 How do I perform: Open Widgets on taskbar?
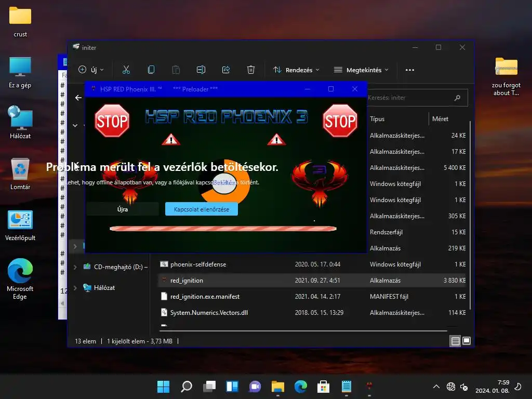232,387
